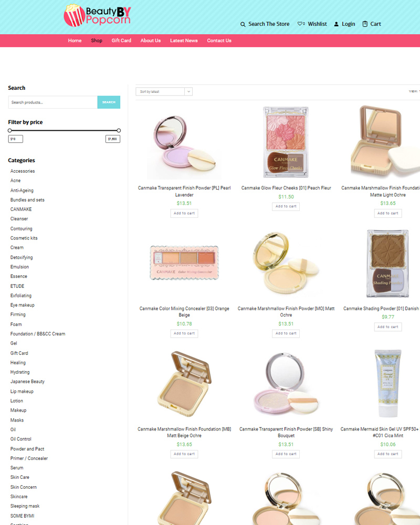Navigate to the Latest News page
The width and height of the screenshot is (420, 525).
point(184,40)
